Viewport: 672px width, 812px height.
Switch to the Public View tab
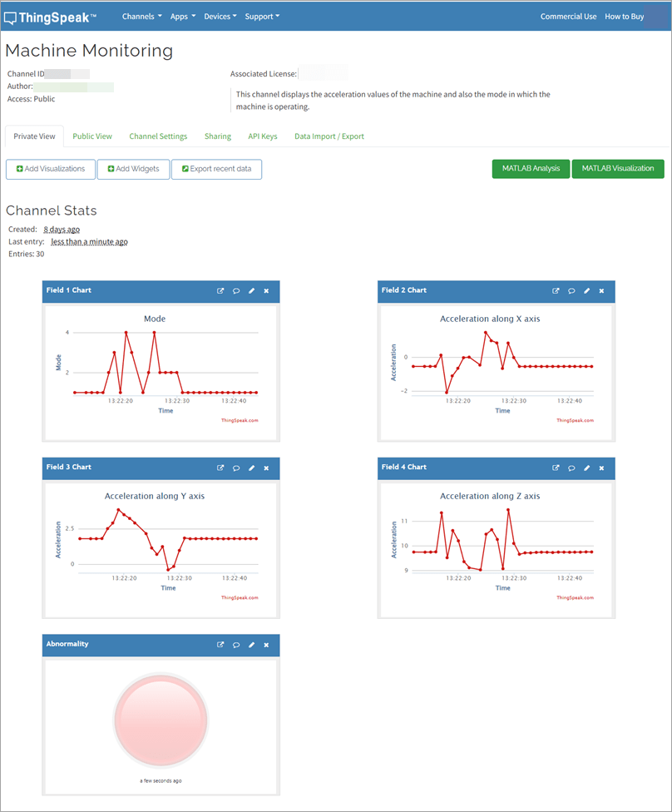coord(91,136)
